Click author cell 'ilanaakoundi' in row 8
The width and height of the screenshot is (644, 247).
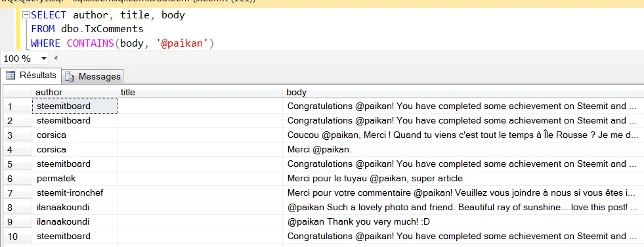pyautogui.click(x=75, y=207)
